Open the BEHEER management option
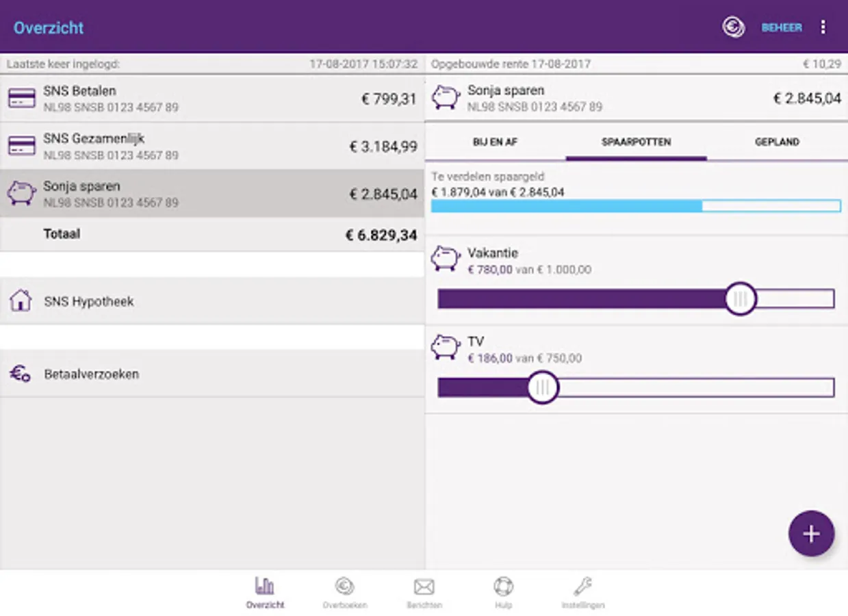 pyautogui.click(x=782, y=28)
